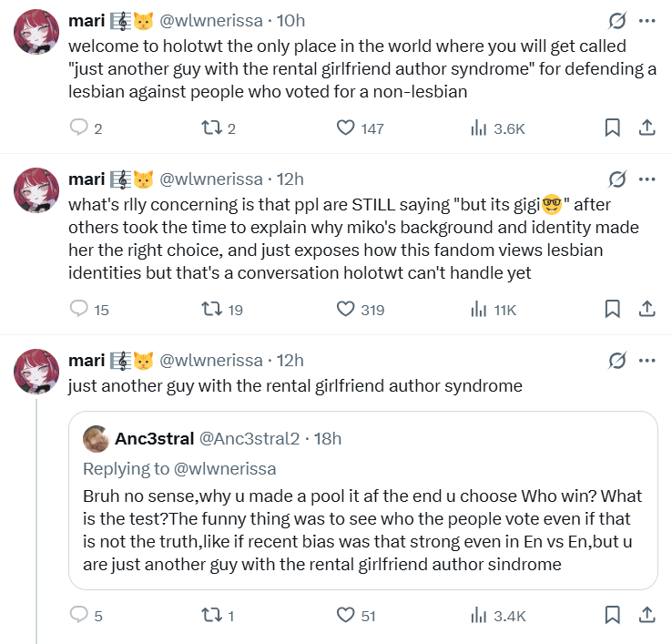Image resolution: width=672 pixels, height=644 pixels.
Task: Reply to the tweet with 5 replies
Action: (80, 616)
